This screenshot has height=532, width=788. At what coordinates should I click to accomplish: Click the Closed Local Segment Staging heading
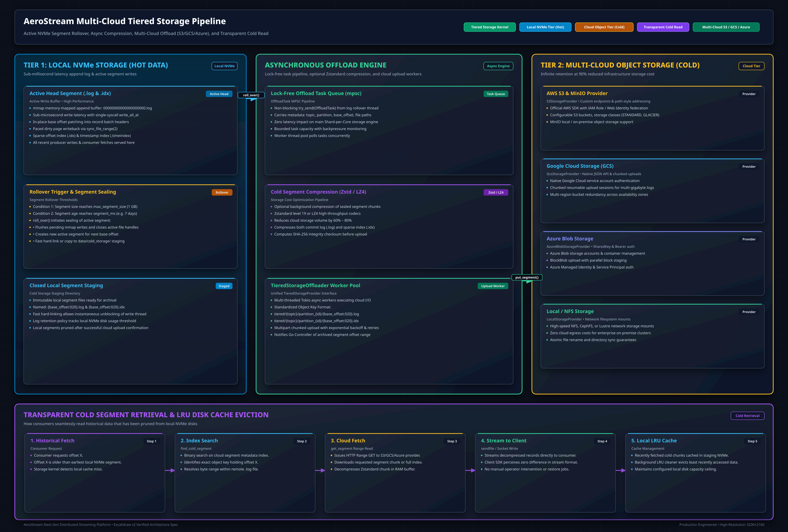[x=66, y=285]
